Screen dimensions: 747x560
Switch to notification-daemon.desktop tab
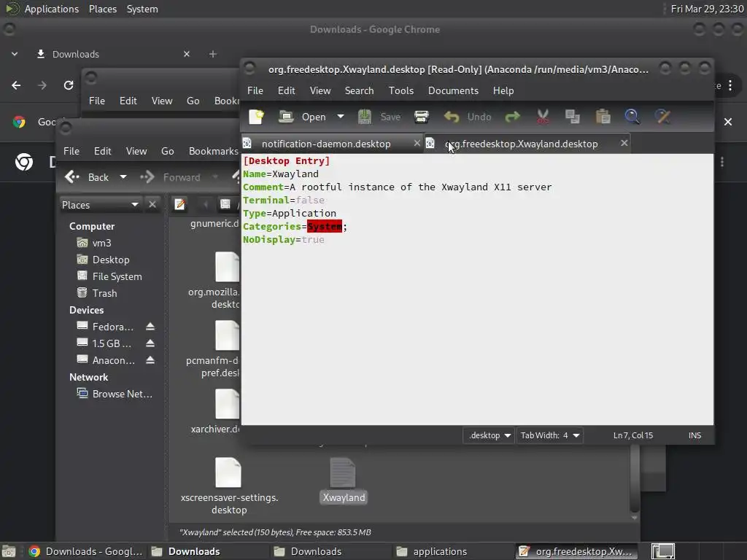(326, 144)
